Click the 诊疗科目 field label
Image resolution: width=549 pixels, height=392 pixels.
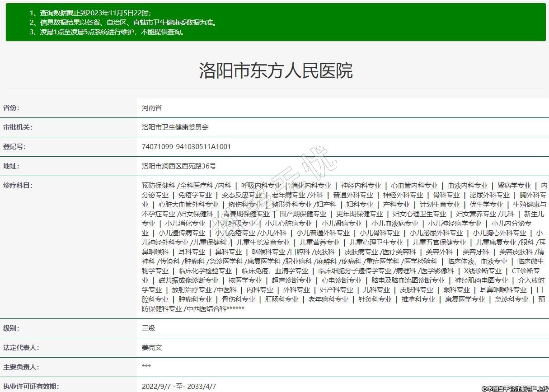click(18, 186)
